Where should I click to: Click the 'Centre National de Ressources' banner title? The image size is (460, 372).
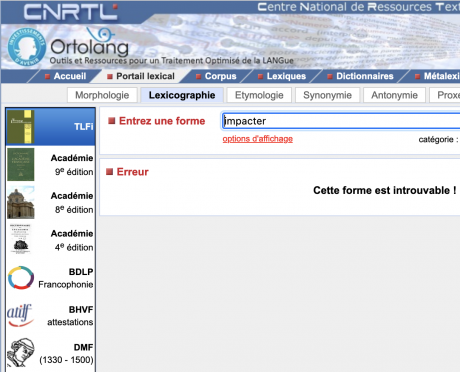click(359, 7)
